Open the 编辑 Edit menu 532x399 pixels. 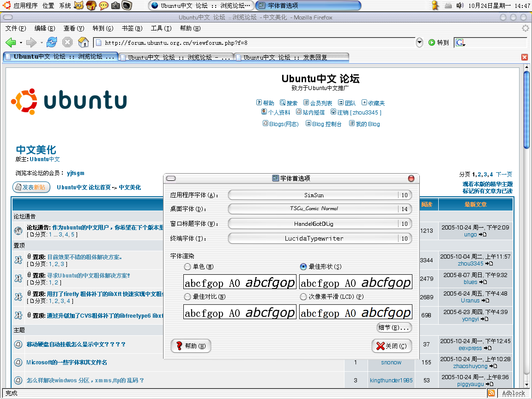[45, 28]
